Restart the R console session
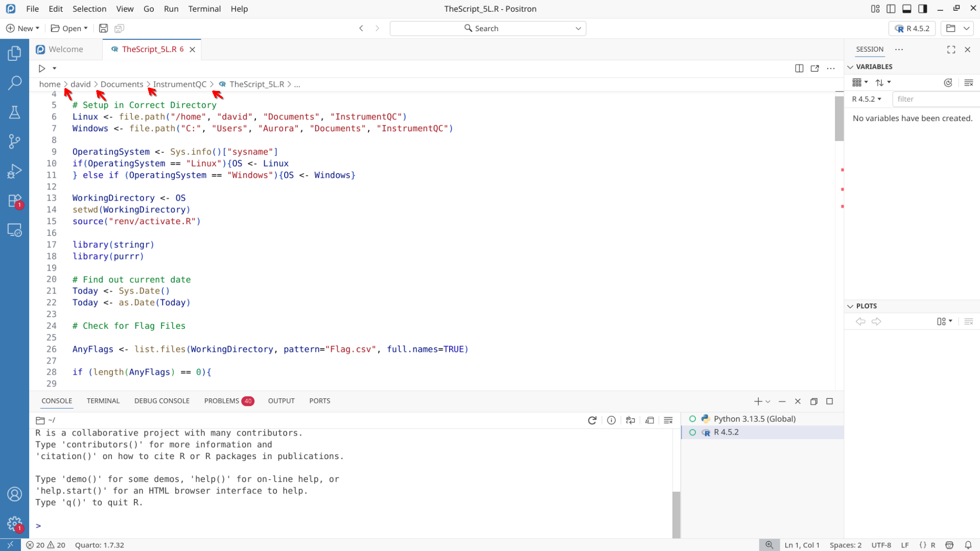 [x=592, y=420]
